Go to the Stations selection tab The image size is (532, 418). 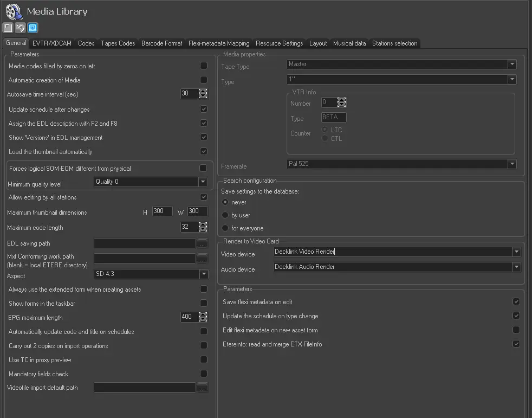[394, 43]
